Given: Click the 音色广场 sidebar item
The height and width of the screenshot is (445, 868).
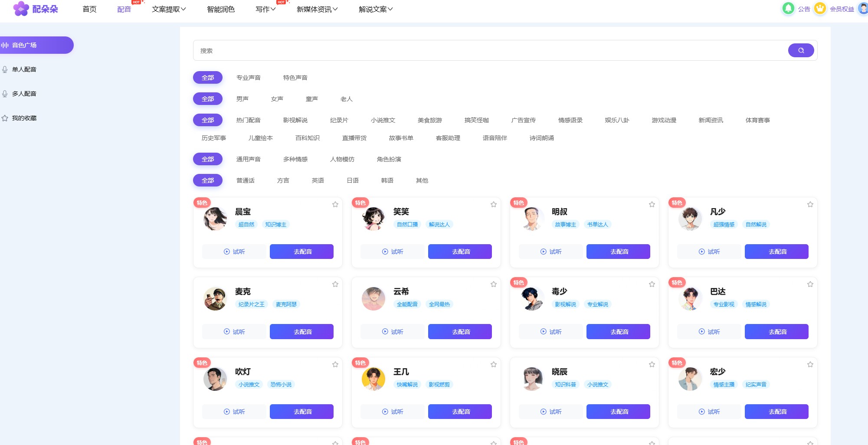Looking at the screenshot, I should pos(36,45).
